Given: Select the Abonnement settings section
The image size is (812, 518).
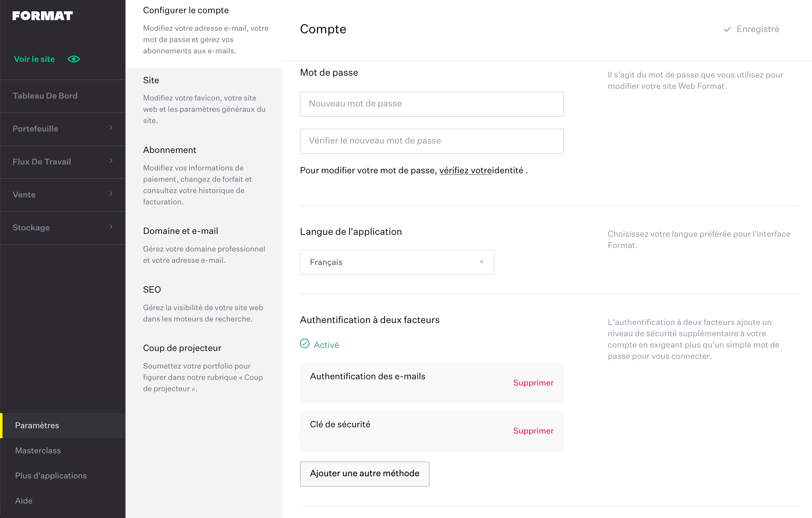Looking at the screenshot, I should click(170, 150).
